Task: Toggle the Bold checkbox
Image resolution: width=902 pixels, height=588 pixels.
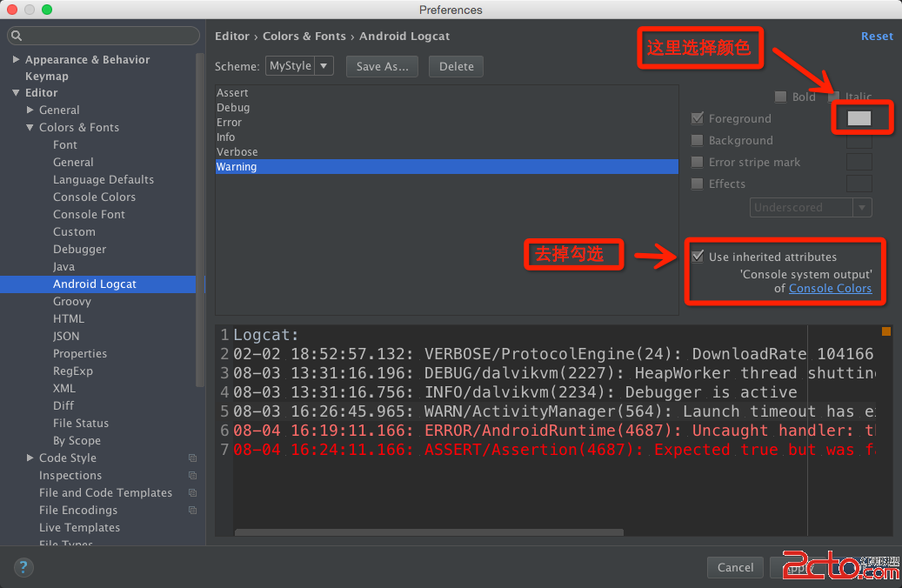Action: [x=780, y=97]
